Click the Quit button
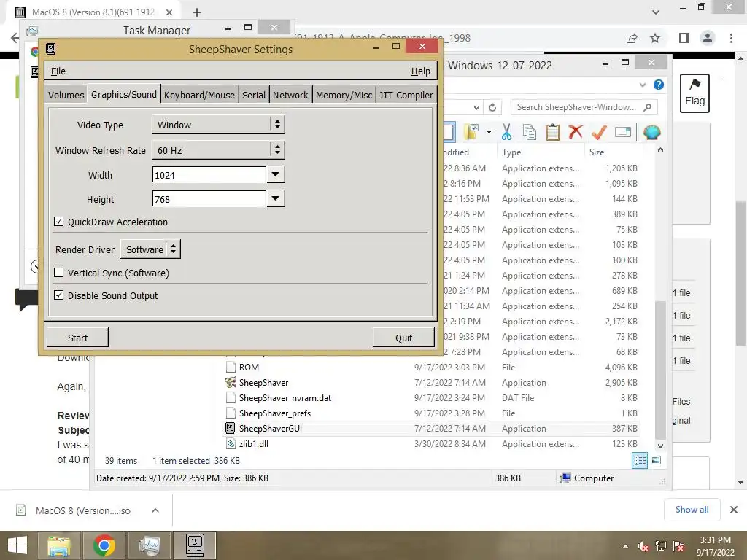747x560 pixels. click(x=403, y=338)
